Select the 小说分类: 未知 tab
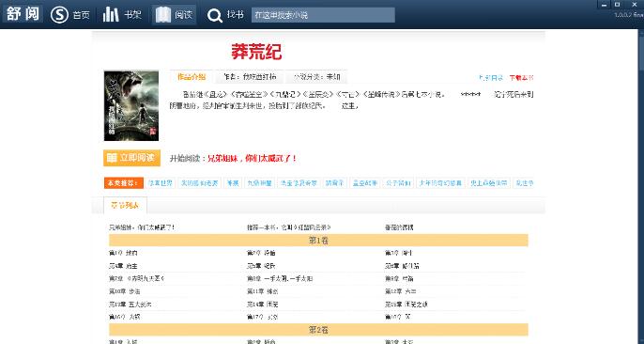Viewport: 644px width, 344px height. 317,77
